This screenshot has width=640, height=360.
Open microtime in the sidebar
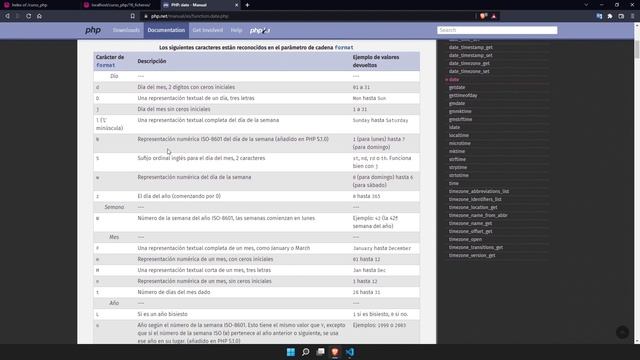point(460,144)
